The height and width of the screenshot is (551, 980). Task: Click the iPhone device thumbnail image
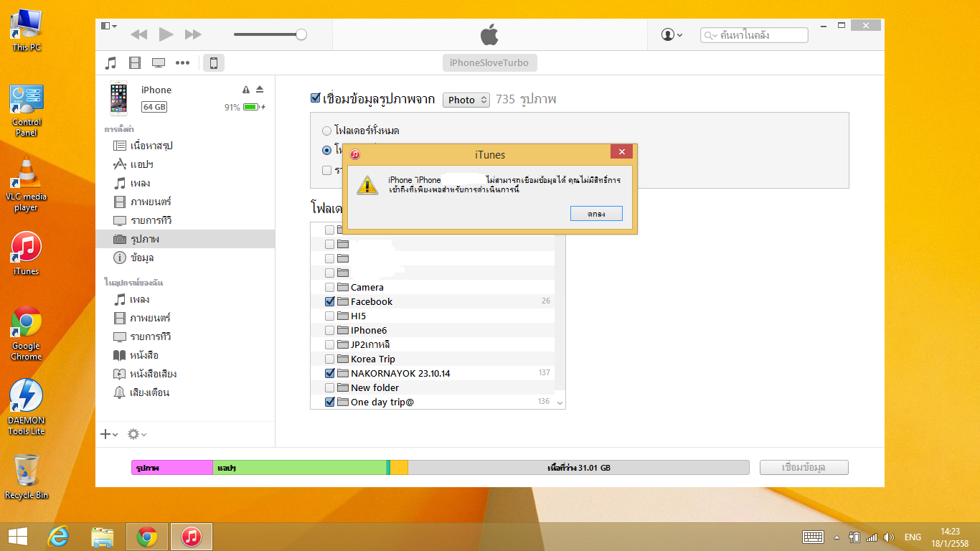pyautogui.click(x=119, y=98)
